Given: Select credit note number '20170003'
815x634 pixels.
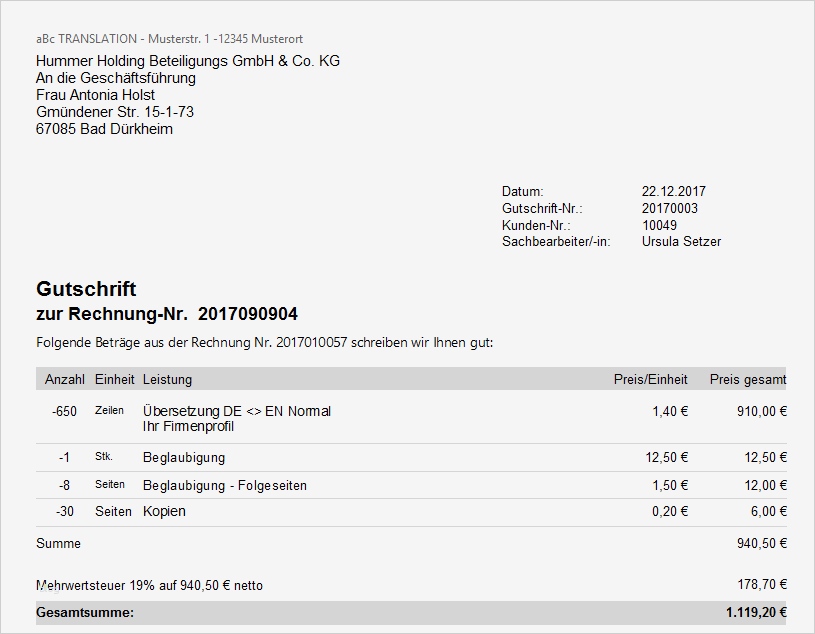Looking at the screenshot, I should point(669,208).
